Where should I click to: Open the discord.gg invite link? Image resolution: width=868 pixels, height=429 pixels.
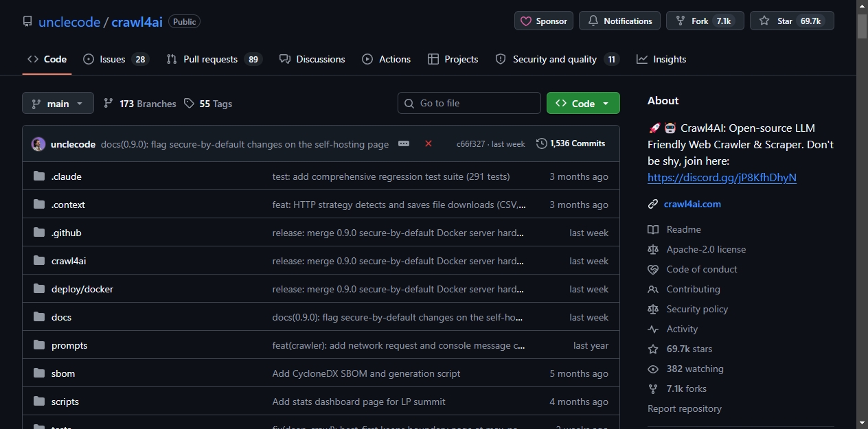coord(722,177)
